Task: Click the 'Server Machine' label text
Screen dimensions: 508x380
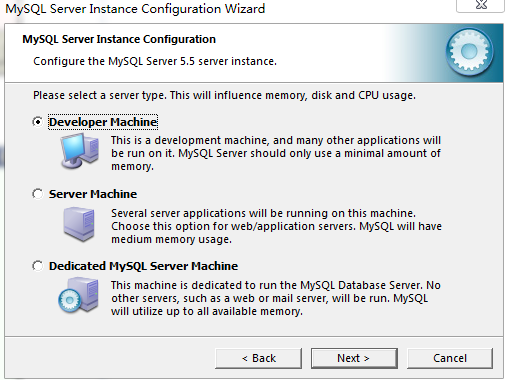Action: pyautogui.click(x=93, y=194)
